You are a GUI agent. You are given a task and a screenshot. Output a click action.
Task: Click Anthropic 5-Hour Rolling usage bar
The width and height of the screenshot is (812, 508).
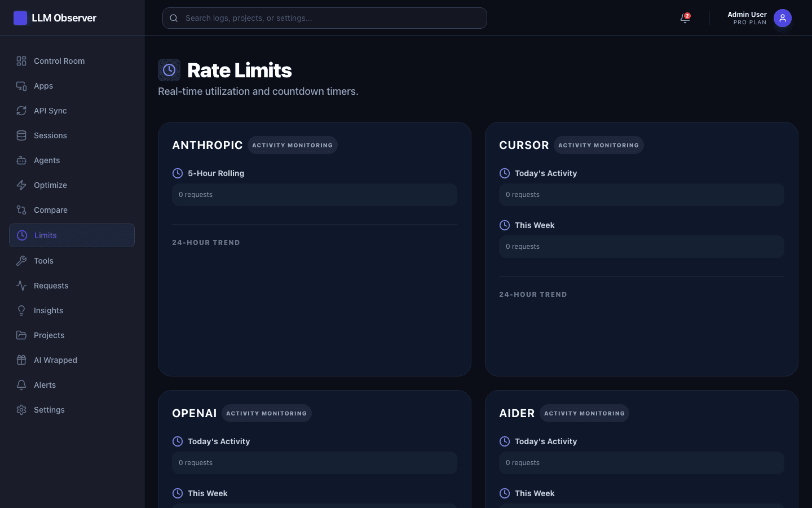pyautogui.click(x=315, y=195)
